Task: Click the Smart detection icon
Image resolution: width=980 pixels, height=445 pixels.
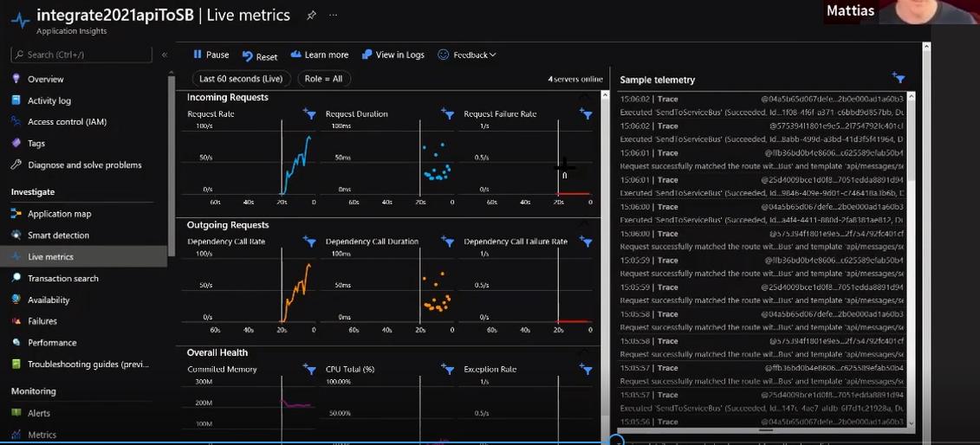Action: tap(16, 235)
